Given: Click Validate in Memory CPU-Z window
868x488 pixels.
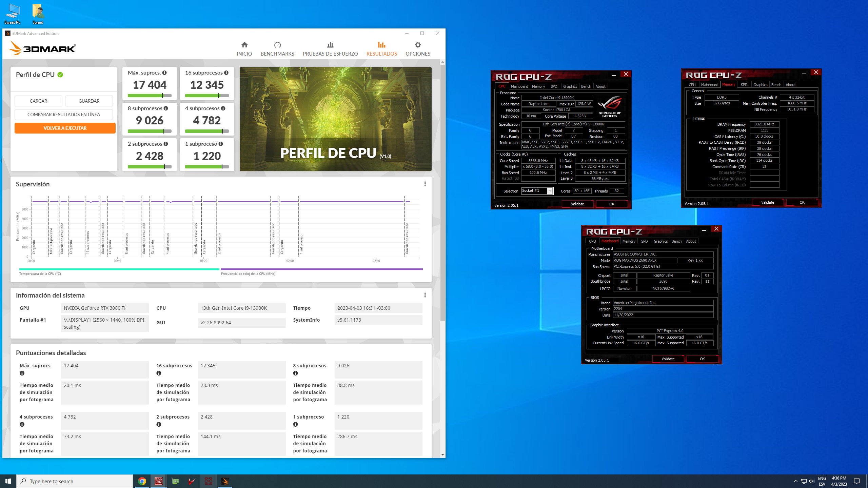Looking at the screenshot, I should pyautogui.click(x=768, y=202).
